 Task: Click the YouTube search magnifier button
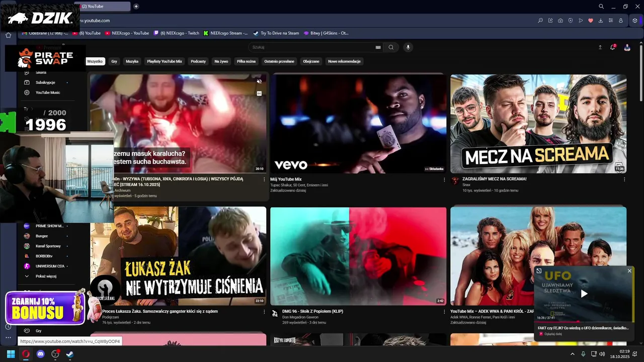coord(391,47)
